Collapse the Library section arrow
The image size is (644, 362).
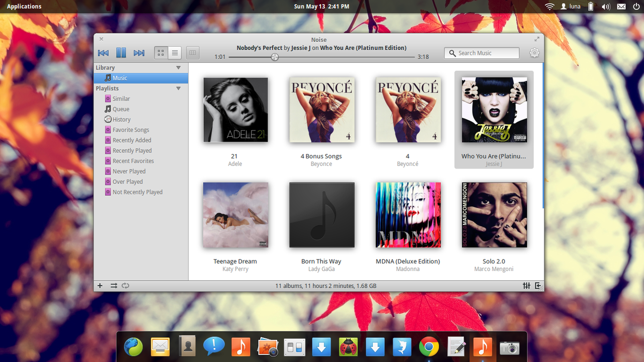(x=178, y=67)
